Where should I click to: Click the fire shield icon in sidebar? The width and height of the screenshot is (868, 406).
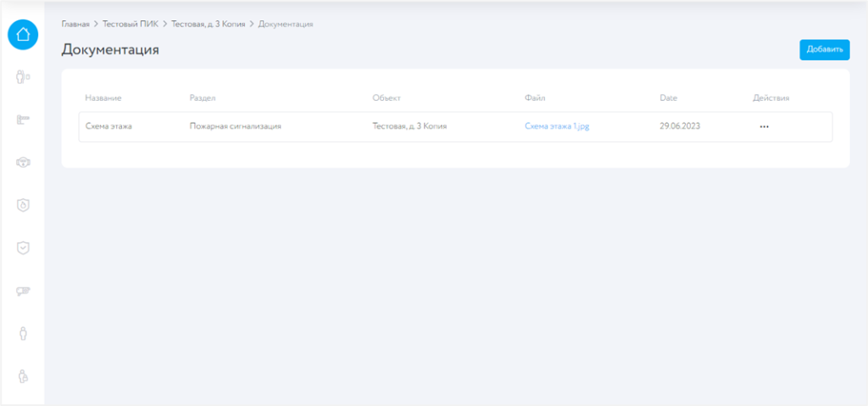coord(23,205)
